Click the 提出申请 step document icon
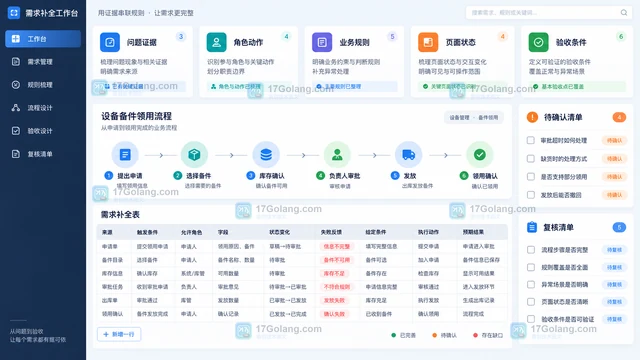 pyautogui.click(x=125, y=155)
